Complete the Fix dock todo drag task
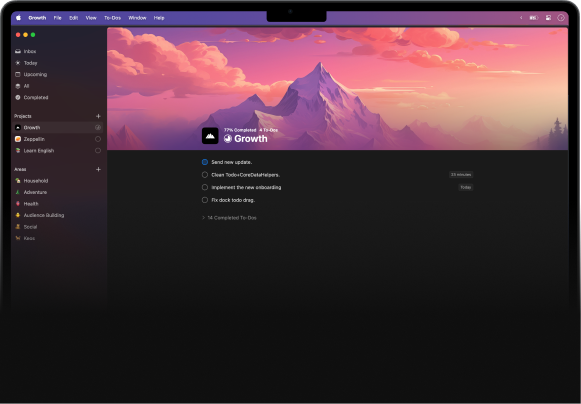Screen dimensions: 581x404 point(205,200)
